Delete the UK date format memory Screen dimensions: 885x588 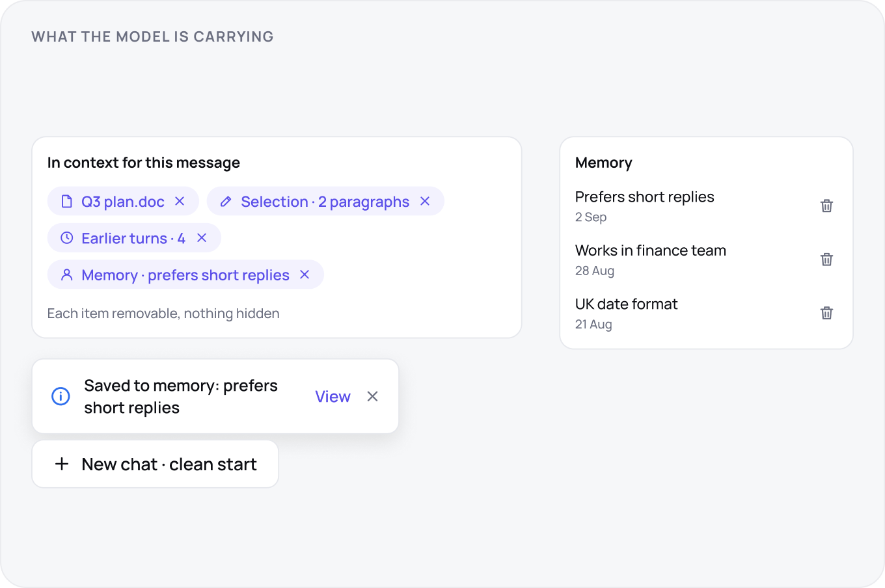[x=826, y=313]
